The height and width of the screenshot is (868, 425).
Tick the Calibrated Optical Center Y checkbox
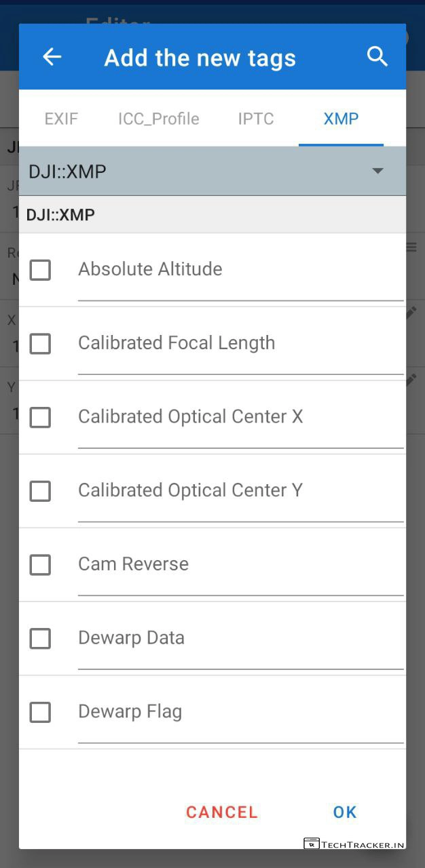[40, 491]
